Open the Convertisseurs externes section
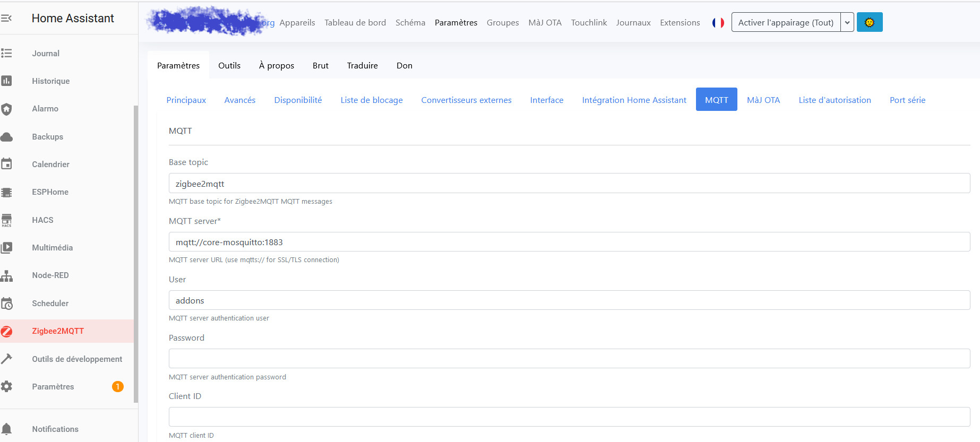 pyautogui.click(x=467, y=100)
